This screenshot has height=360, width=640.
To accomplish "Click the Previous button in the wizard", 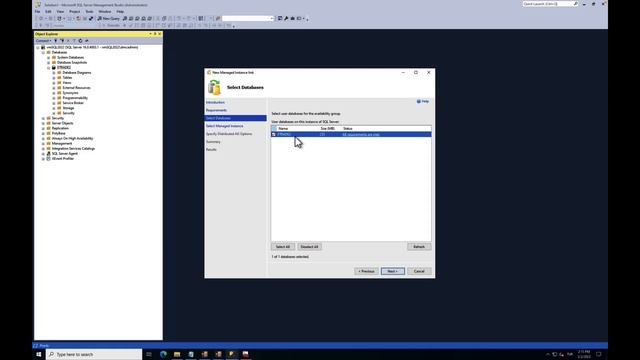I will pos(366,271).
